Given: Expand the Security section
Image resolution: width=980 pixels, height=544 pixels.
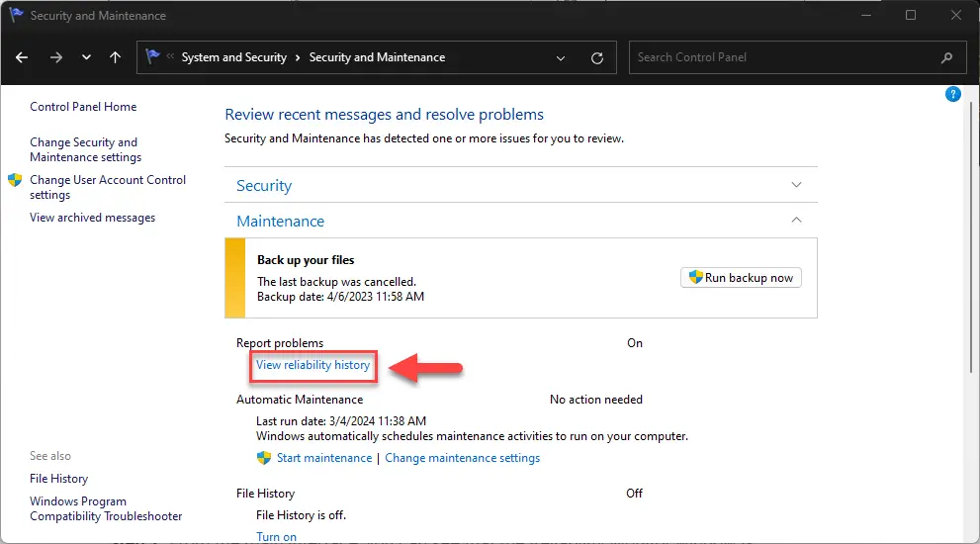Looking at the screenshot, I should [797, 185].
